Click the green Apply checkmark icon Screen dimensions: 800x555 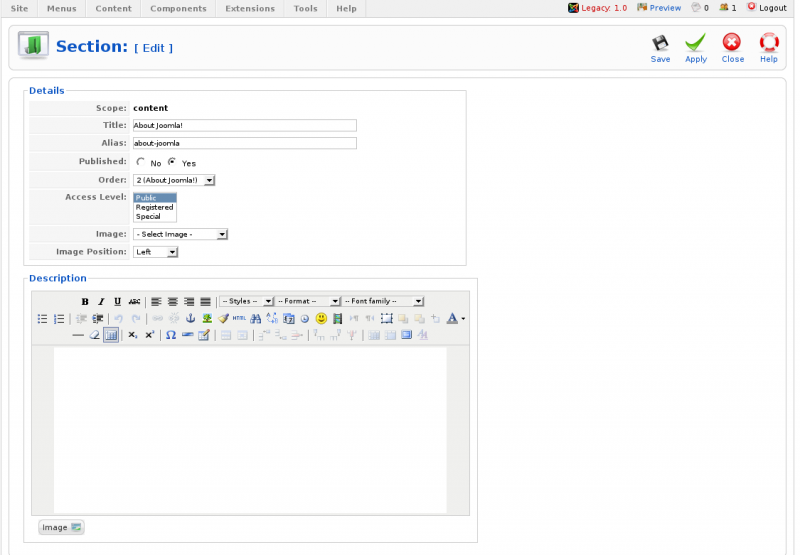pos(695,47)
